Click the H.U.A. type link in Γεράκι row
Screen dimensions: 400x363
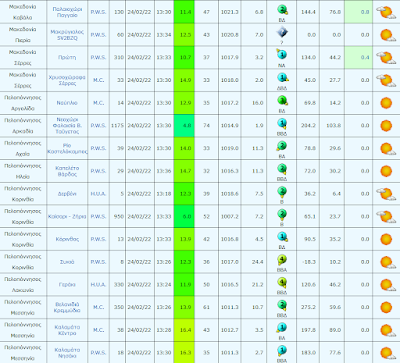click(98, 285)
